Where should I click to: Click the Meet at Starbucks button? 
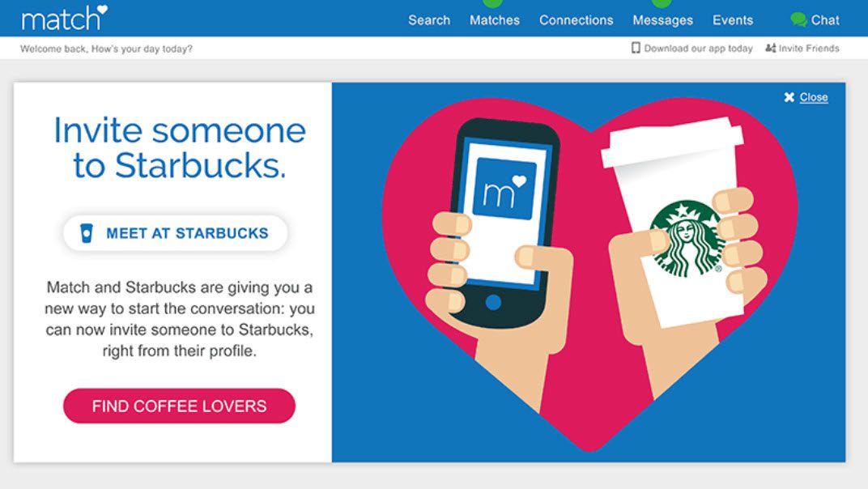click(x=176, y=233)
